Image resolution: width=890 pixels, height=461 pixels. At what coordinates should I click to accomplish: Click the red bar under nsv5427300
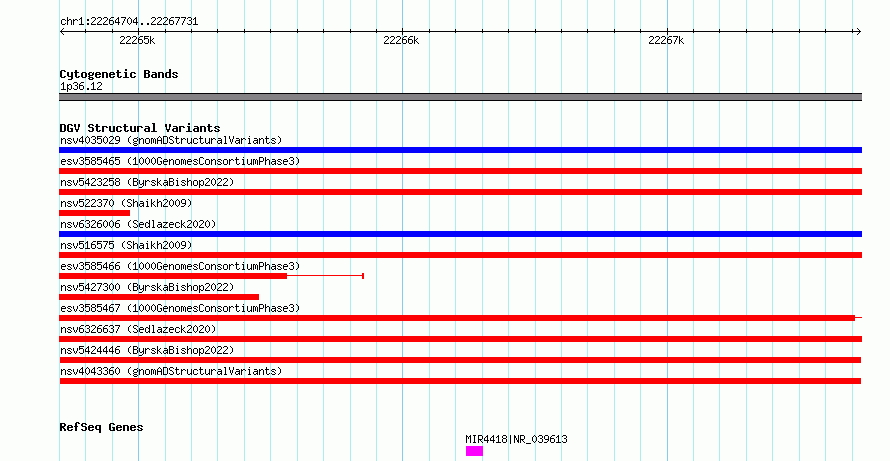(x=159, y=297)
